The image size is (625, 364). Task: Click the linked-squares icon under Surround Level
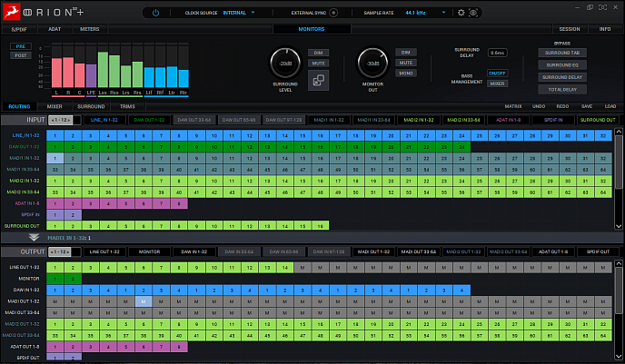point(321,81)
